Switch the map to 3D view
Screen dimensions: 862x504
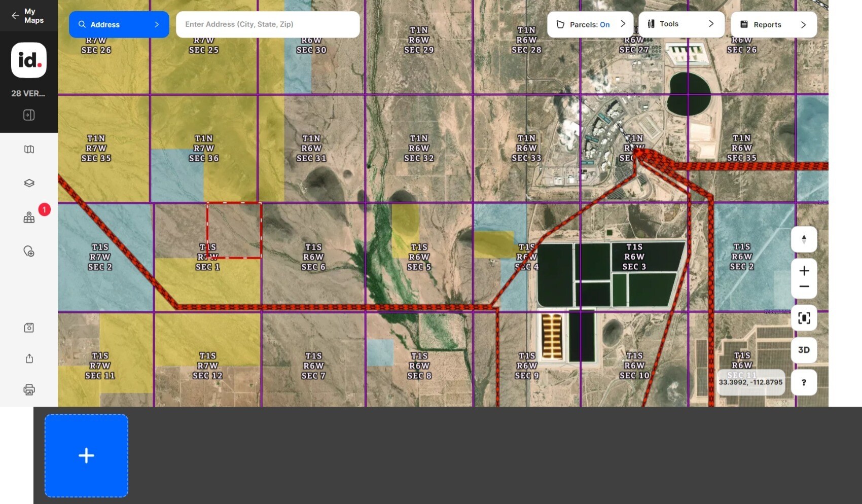[803, 350]
